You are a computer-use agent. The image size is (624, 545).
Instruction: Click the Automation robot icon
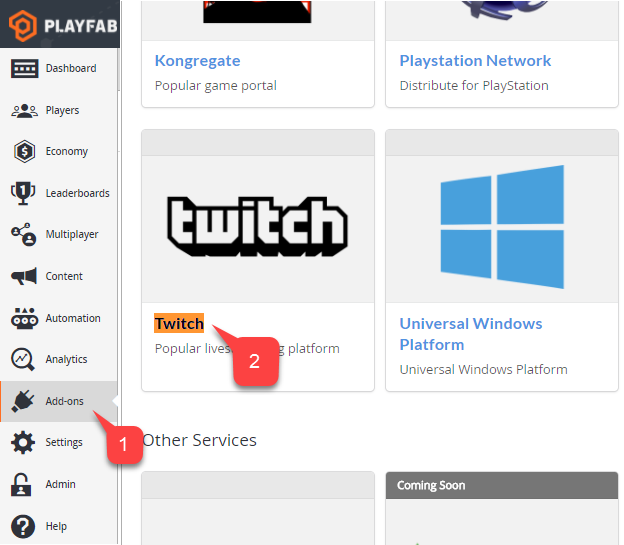click(24, 318)
